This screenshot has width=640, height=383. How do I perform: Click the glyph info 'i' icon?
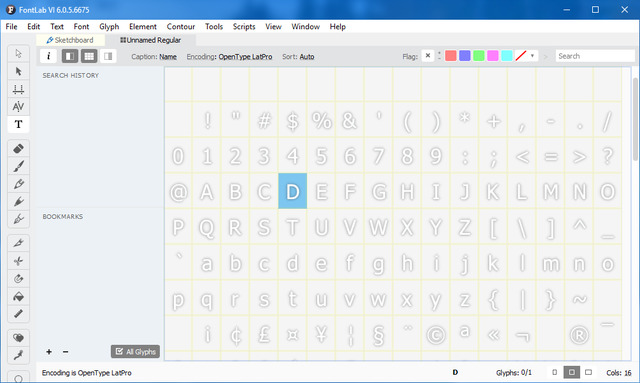(x=49, y=56)
